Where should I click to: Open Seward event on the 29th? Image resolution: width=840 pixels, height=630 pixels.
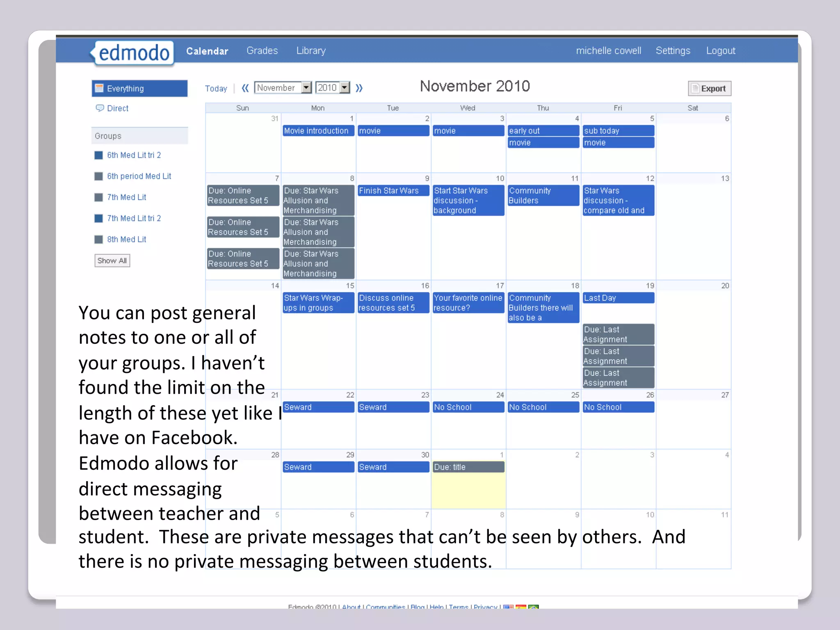(318, 467)
